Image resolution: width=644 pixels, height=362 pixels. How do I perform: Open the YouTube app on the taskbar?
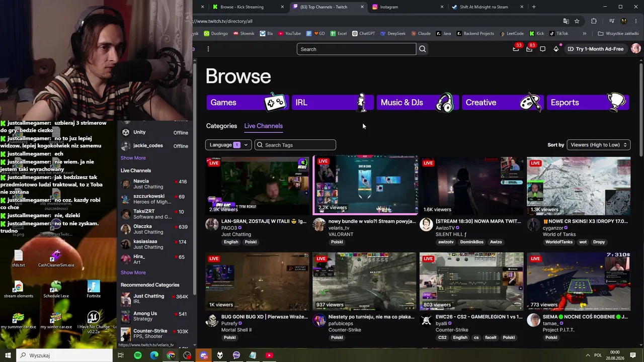269,355
